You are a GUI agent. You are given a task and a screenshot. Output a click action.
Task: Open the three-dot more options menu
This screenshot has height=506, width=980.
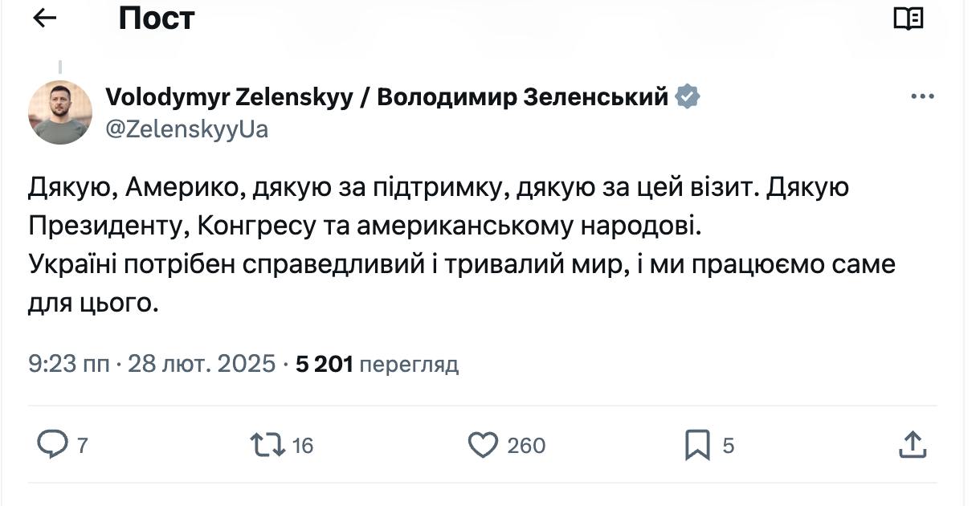click(x=921, y=97)
